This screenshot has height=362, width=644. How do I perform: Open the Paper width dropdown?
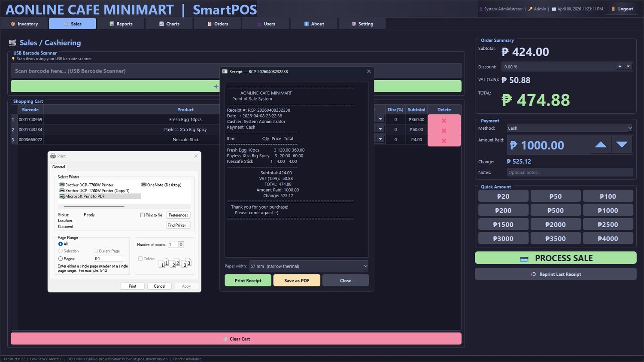coord(309,266)
